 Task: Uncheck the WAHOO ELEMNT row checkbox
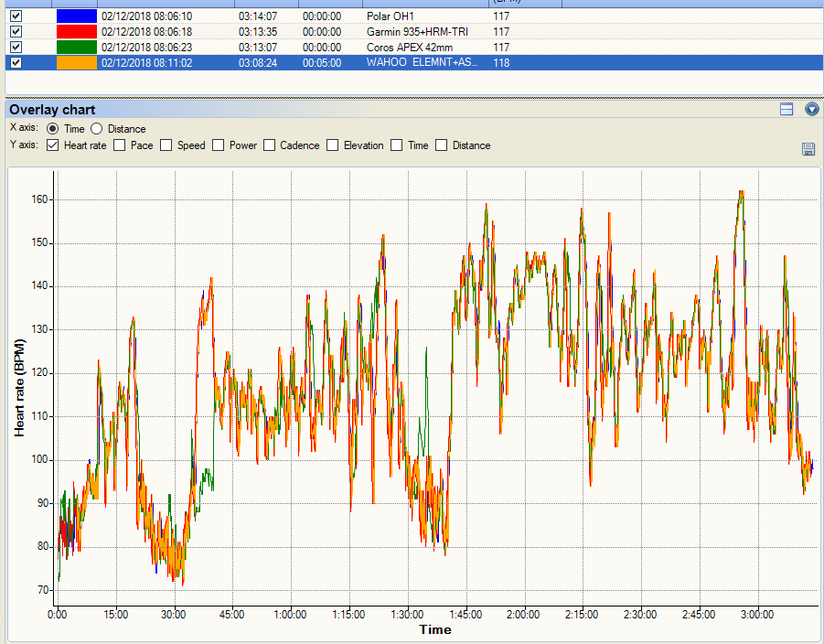click(16, 63)
